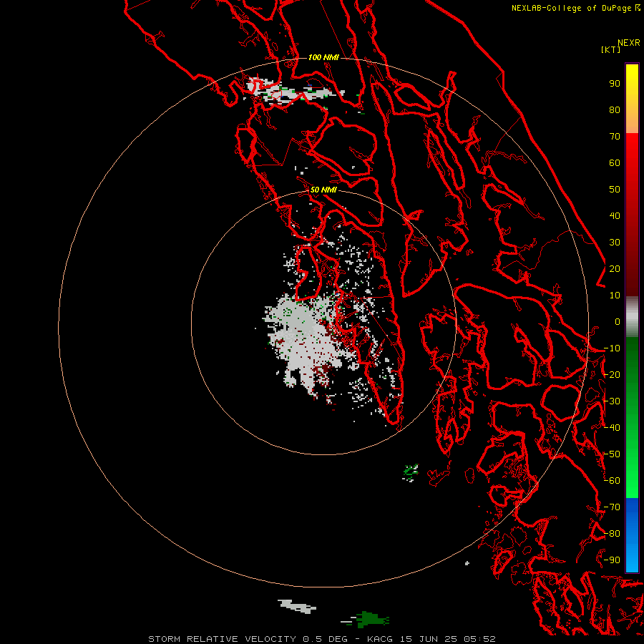Click the -90 value on the velocity scale
Viewport: 644px width, 644px height.
[x=612, y=560]
